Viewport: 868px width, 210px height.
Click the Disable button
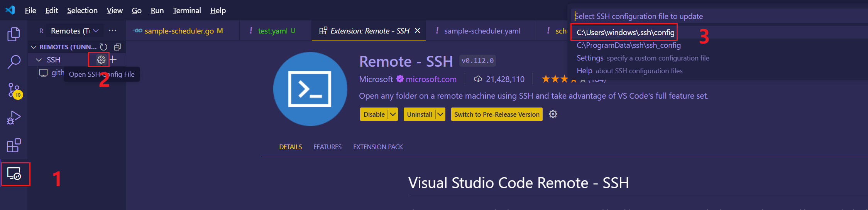374,114
